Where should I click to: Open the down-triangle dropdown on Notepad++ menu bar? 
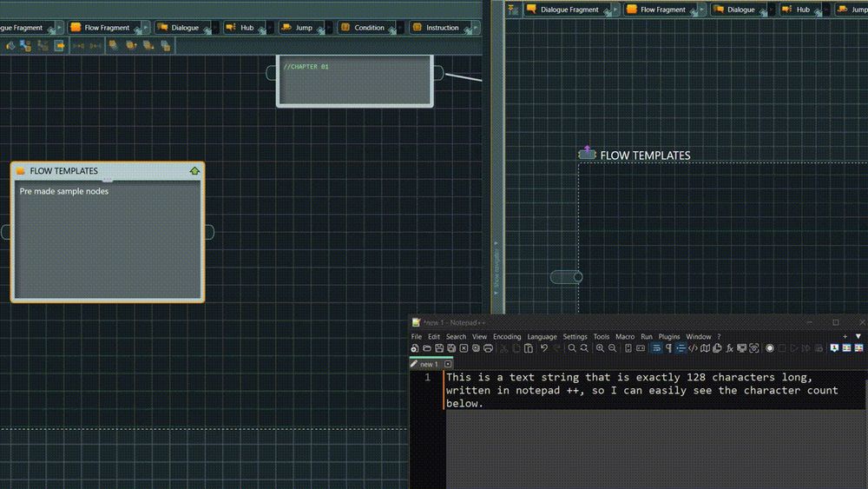click(x=858, y=337)
